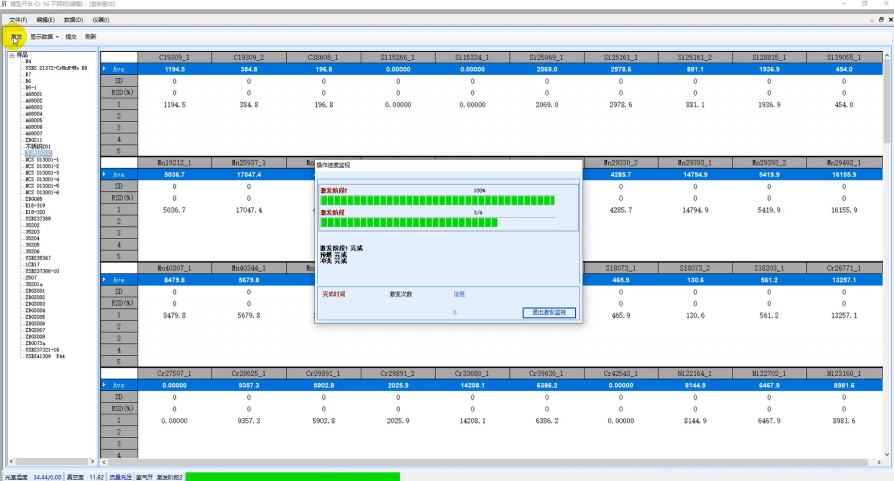Viewport: 894px width, 481px height.
Task: Click the 刷新 toolbar button
Action: pos(90,37)
